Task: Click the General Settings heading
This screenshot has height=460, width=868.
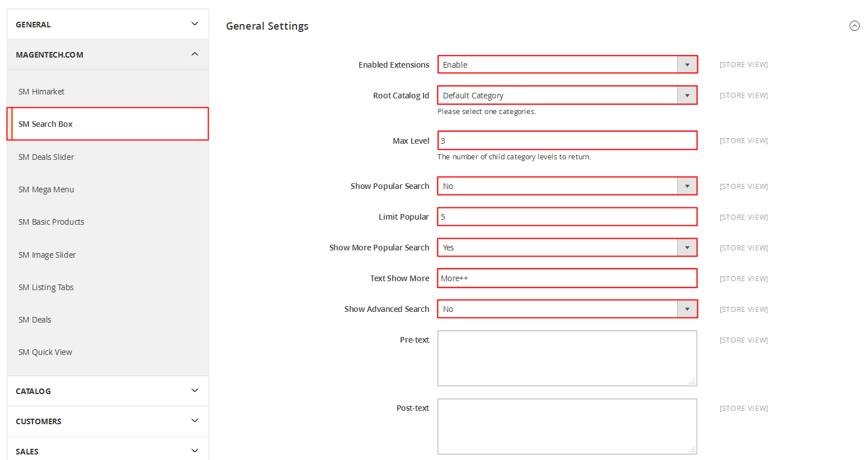Action: (267, 26)
